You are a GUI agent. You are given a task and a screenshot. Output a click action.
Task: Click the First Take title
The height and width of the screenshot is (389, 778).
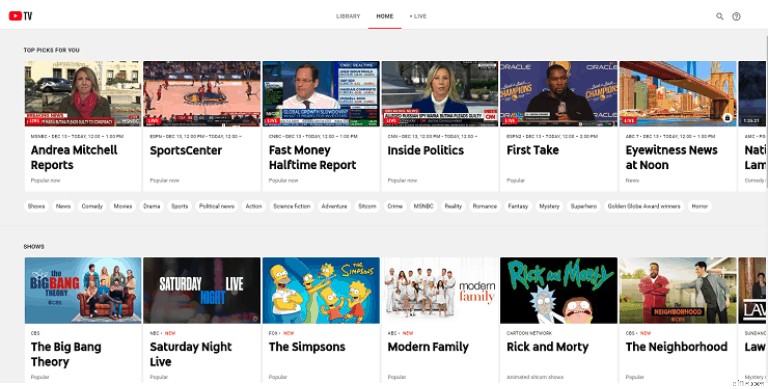[532, 150]
